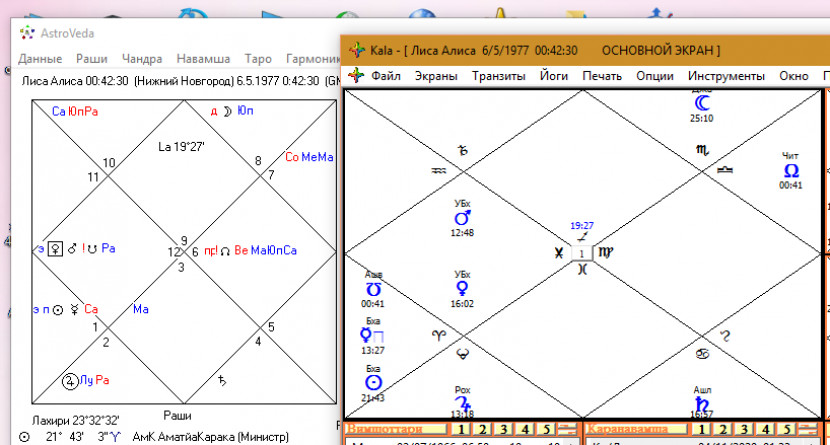Open the Раши menu in AstroVeda
This screenshot has width=830, height=445.
point(92,59)
